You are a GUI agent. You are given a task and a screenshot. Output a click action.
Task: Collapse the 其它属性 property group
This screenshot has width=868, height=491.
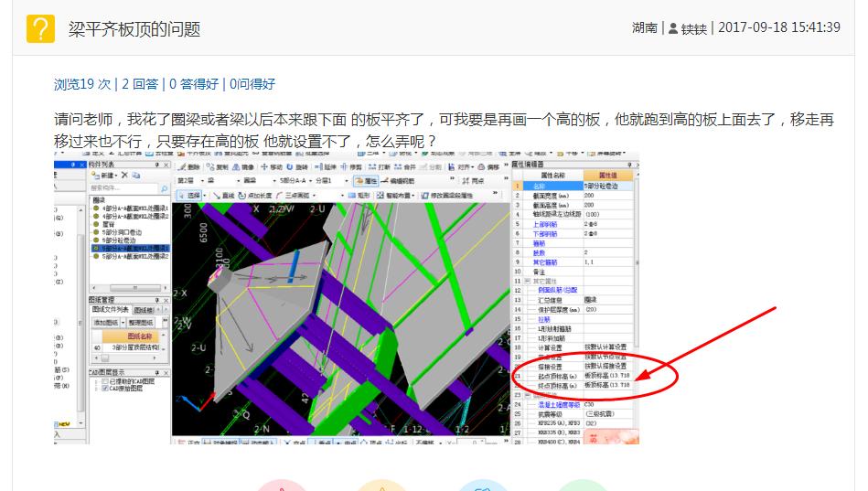pos(527,282)
